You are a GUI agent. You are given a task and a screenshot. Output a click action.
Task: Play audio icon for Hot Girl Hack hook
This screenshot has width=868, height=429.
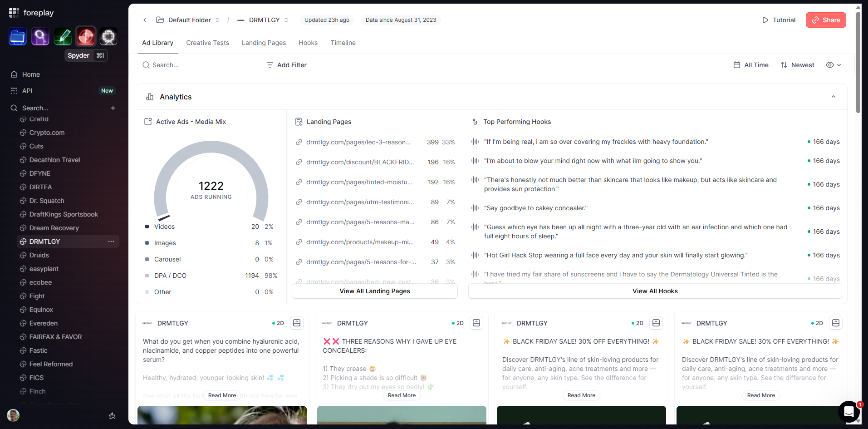tap(475, 255)
